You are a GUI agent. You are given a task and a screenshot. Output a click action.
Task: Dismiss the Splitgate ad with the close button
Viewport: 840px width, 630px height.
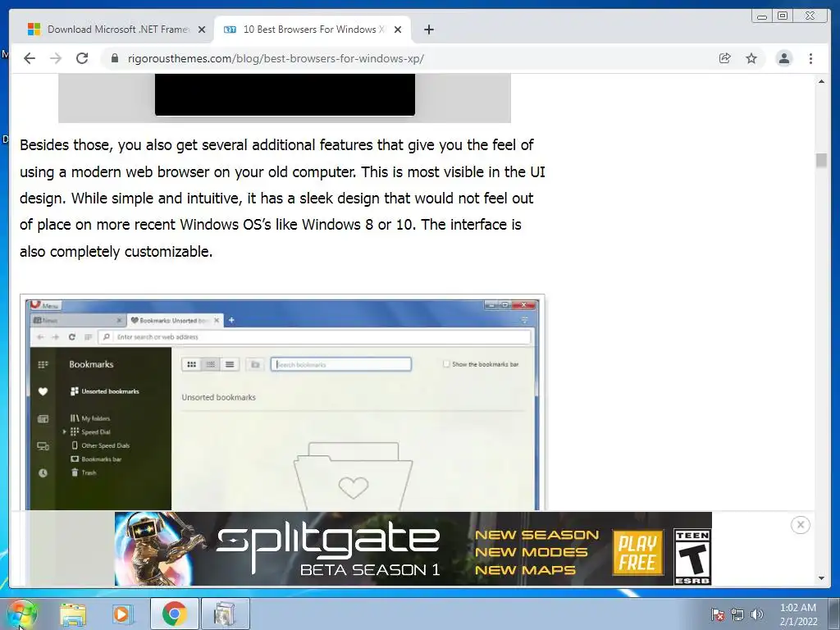[x=801, y=524]
